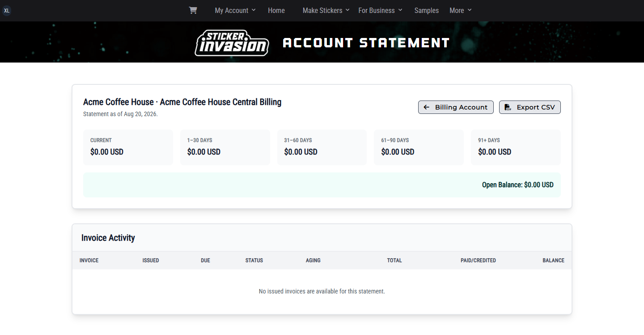The width and height of the screenshot is (644, 335).
Task: Click the Sticker Invasion logo
Action: coord(232,43)
